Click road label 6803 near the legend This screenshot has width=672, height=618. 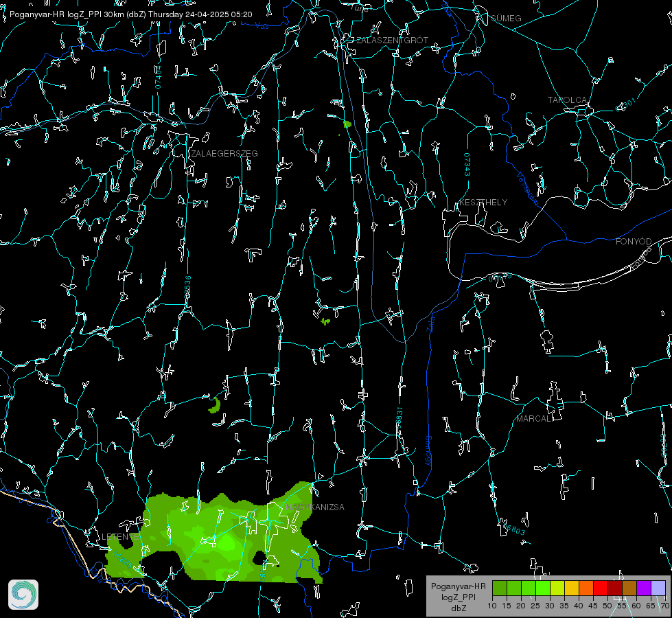pos(514,529)
